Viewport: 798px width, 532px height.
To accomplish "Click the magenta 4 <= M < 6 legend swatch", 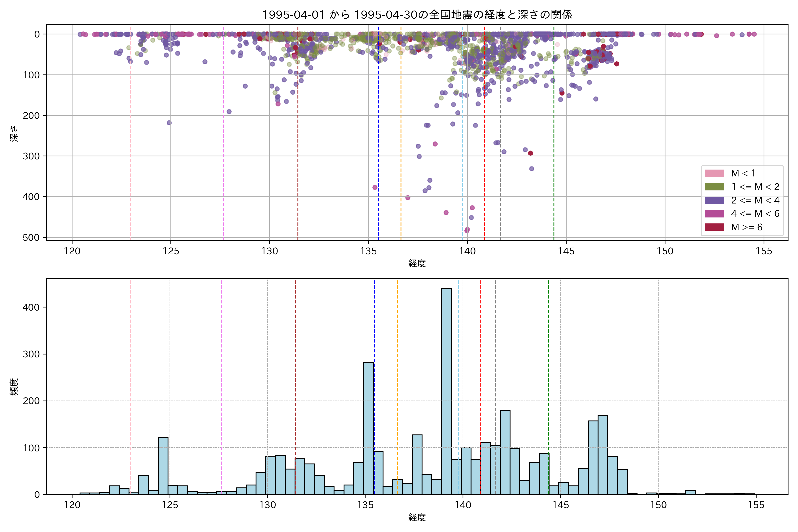I will pyautogui.click(x=714, y=214).
